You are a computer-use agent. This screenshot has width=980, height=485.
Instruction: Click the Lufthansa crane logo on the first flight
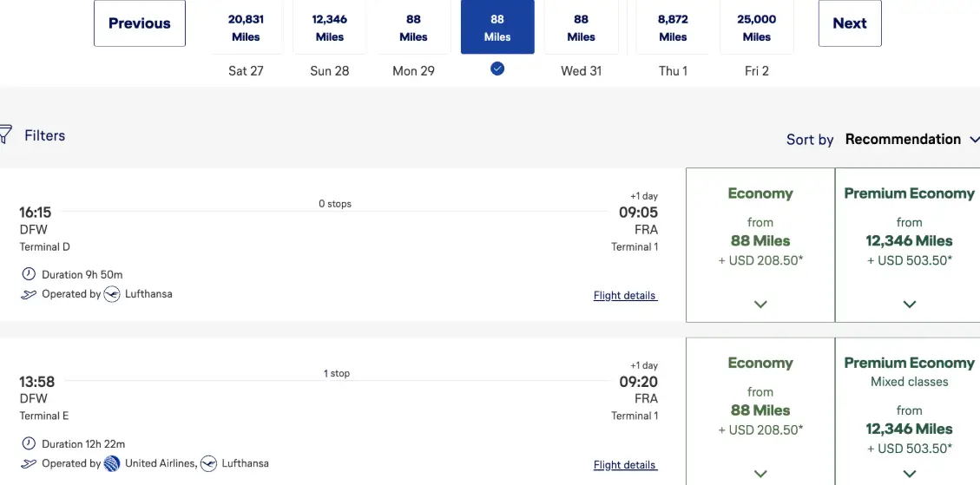click(x=111, y=294)
